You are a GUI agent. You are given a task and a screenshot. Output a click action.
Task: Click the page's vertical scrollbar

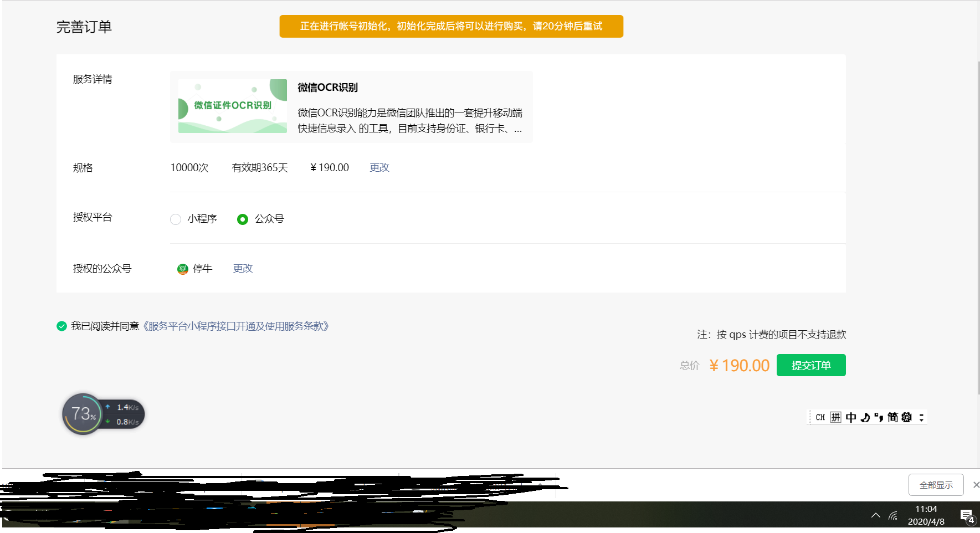(x=978, y=227)
